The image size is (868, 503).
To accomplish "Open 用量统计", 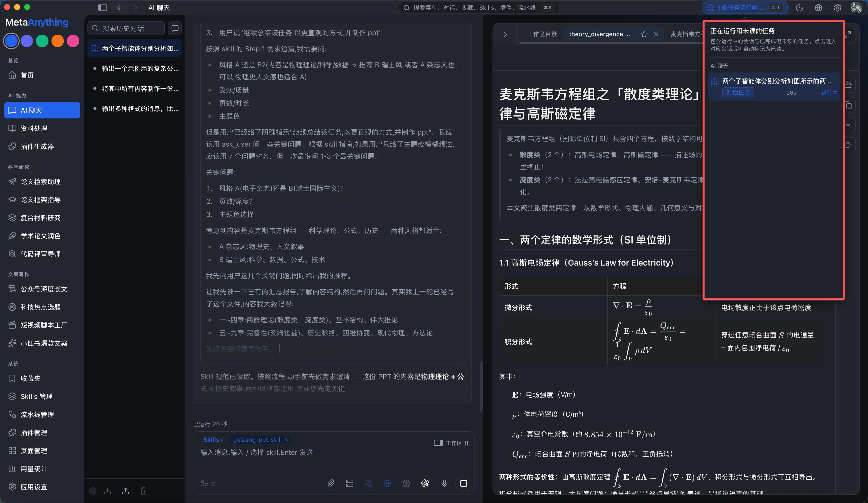I will click(42, 469).
